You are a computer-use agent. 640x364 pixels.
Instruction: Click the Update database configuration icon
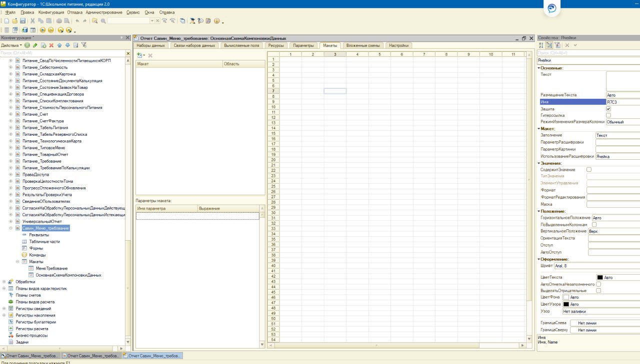tap(24, 30)
